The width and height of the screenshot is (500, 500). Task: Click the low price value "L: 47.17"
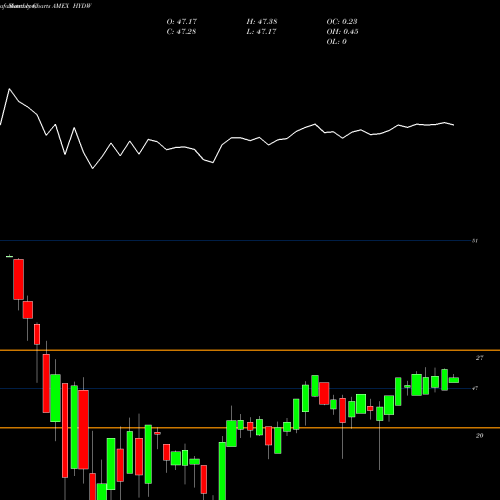click(261, 32)
